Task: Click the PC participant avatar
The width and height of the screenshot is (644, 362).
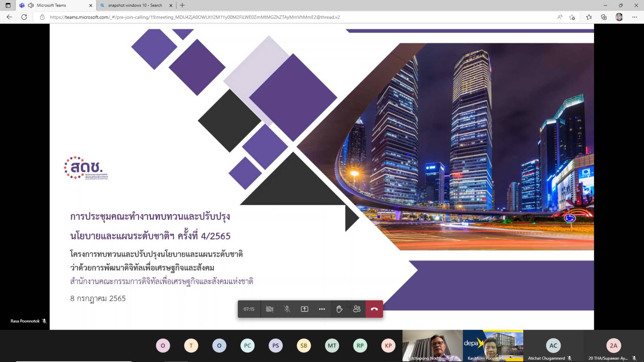Action: point(247,345)
